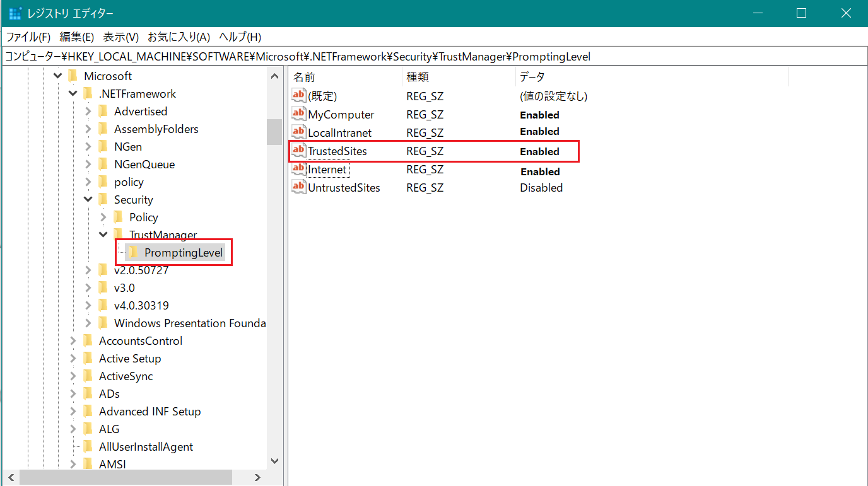The height and width of the screenshot is (486, 868).
Task: Click the registry path address bar
Action: tap(434, 57)
